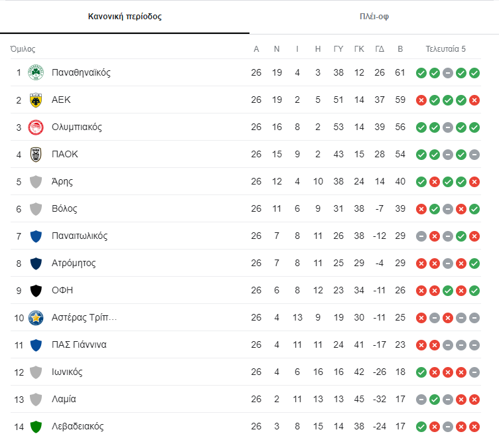This screenshot has width=499, height=448.
Task: Click Παναθηναϊκός's grey draw result icon
Action: [448, 73]
